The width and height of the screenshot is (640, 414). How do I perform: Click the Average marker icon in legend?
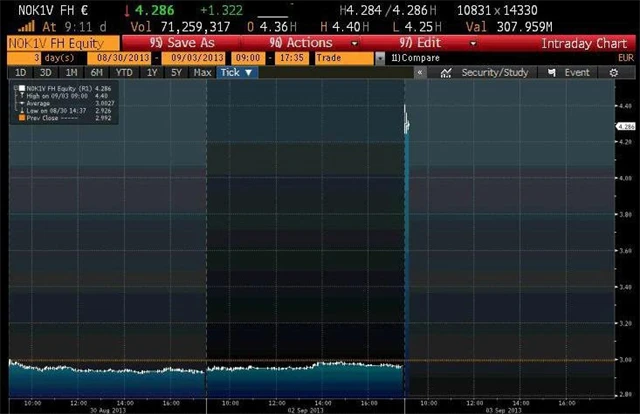click(x=19, y=102)
